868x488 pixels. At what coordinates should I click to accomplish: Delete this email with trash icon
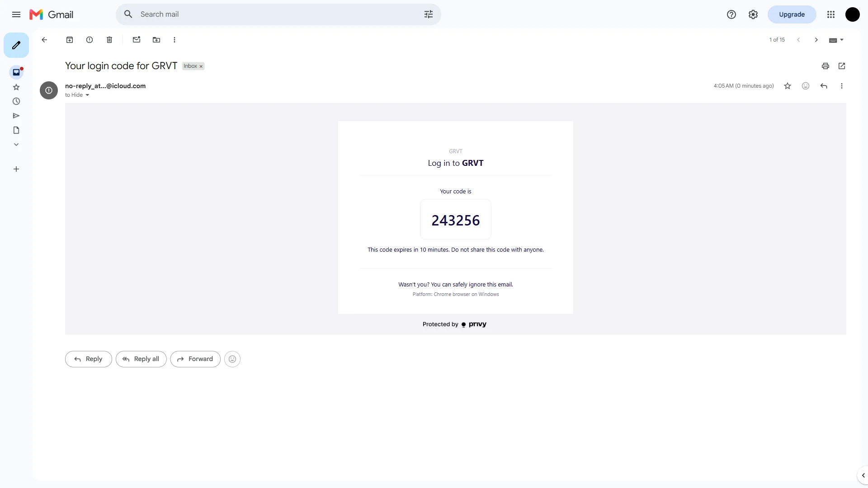coord(109,40)
